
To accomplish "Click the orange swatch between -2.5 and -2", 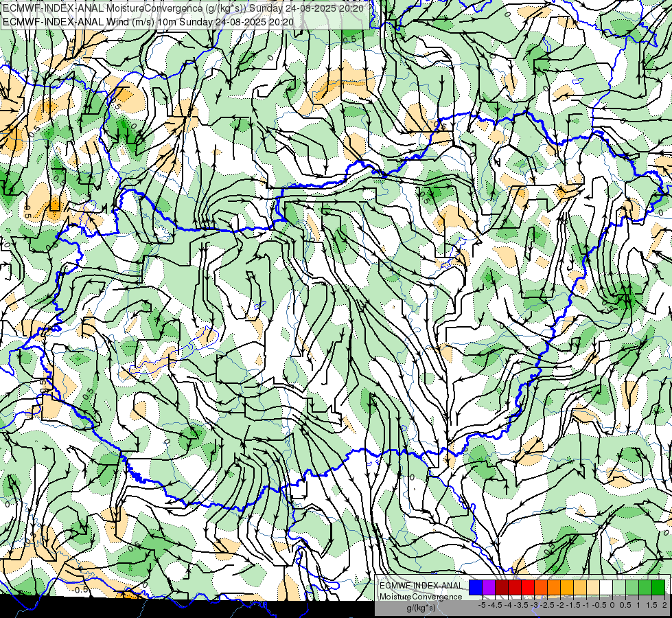I will (x=554, y=587).
